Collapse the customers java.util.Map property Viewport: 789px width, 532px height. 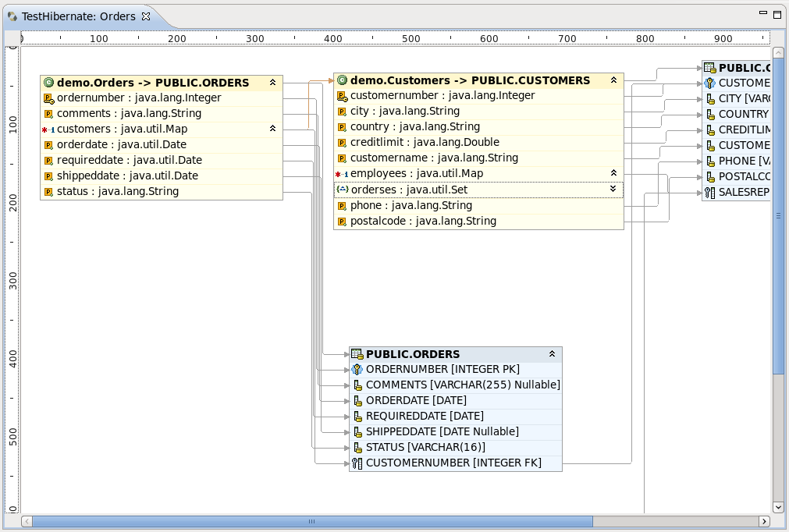(x=273, y=128)
